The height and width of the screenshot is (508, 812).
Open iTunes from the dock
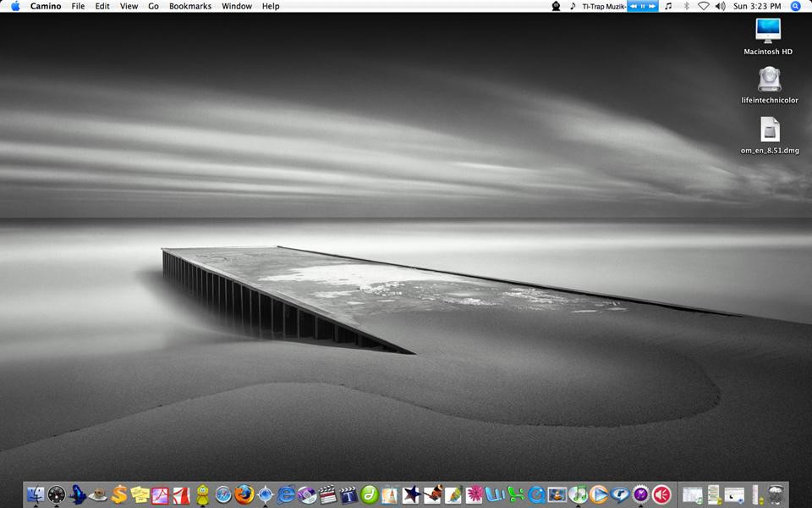click(578, 494)
